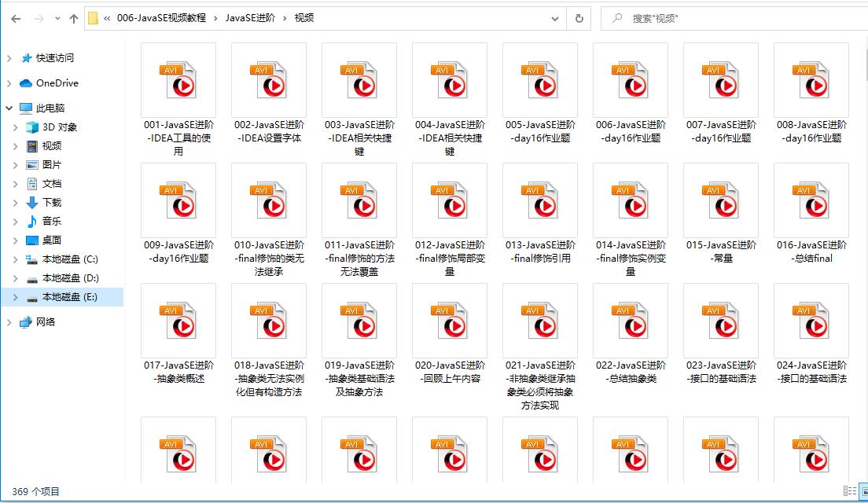Select video 020-JavaSE进阶-回顾上午内容

click(x=450, y=335)
